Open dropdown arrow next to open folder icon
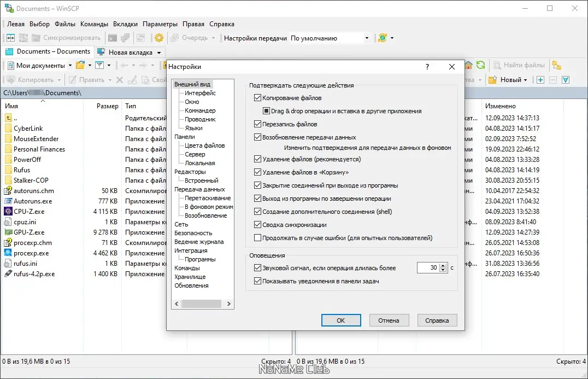Viewport: 588px width, 379px height. pos(90,65)
